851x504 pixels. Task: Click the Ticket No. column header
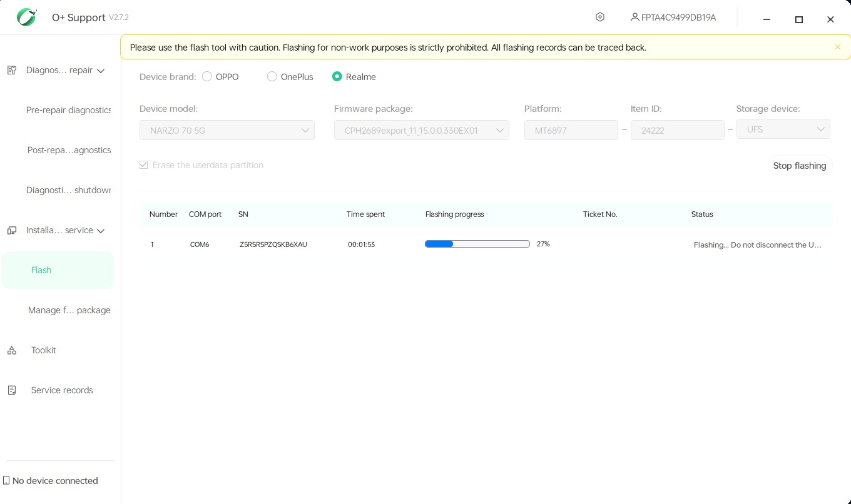point(600,214)
